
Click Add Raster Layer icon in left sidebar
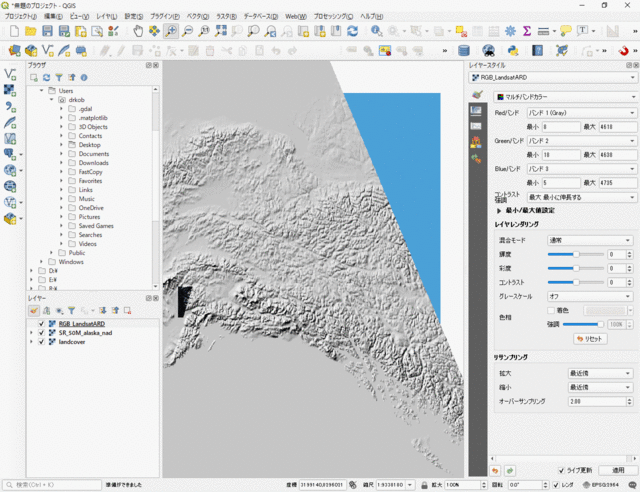click(10, 90)
